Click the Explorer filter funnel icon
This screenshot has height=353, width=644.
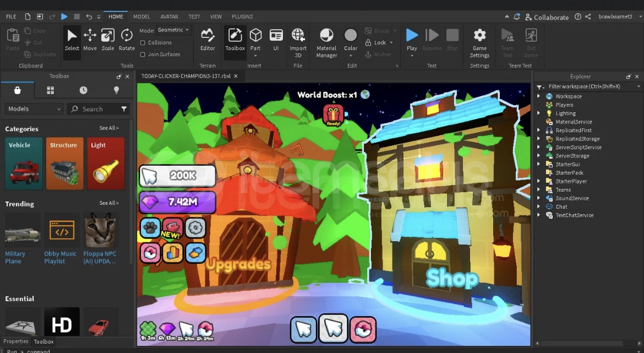pos(539,86)
